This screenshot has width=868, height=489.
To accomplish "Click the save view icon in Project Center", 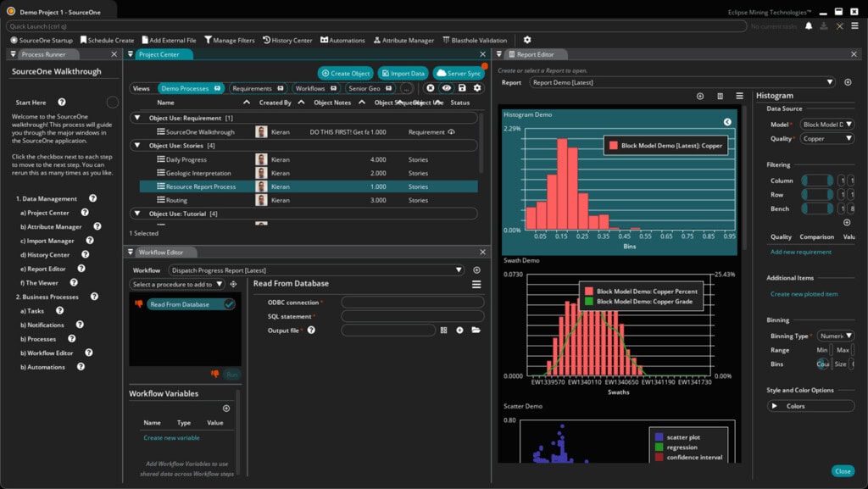I will tap(462, 88).
